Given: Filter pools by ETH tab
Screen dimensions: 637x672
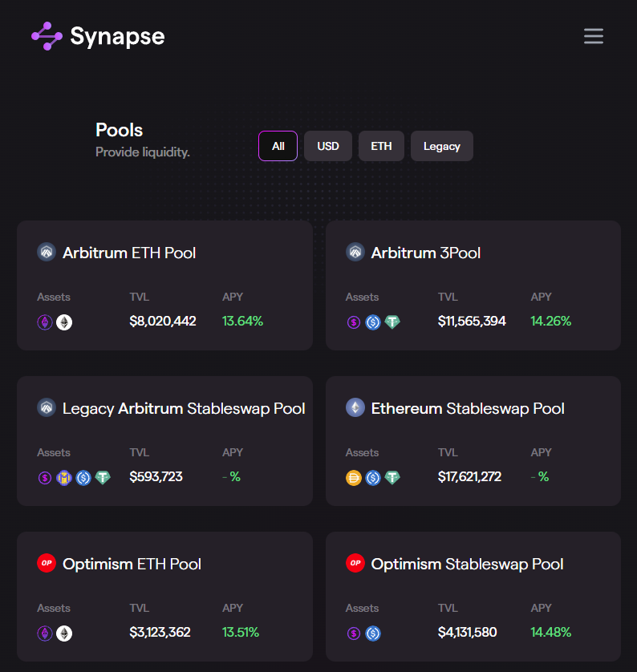Looking at the screenshot, I should tap(381, 146).
